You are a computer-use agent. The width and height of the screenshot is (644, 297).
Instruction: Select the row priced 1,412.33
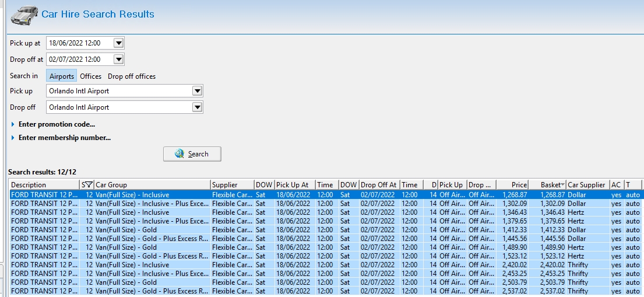click(325, 229)
